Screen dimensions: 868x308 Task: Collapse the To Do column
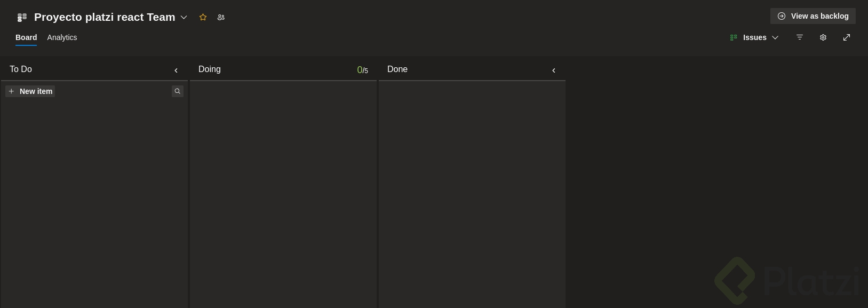tap(176, 70)
